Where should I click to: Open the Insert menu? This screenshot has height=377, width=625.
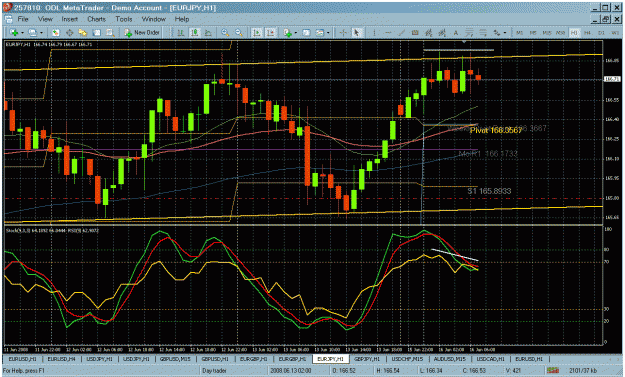[x=69, y=19]
